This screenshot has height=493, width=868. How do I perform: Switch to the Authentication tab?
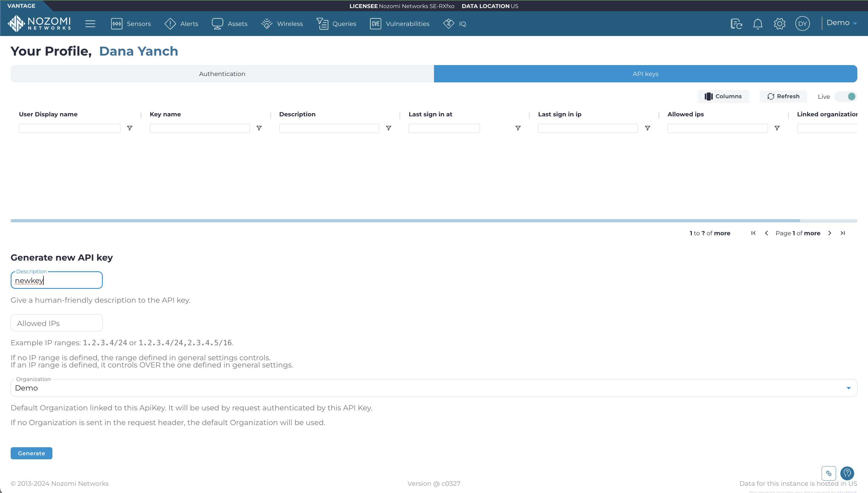click(x=222, y=74)
